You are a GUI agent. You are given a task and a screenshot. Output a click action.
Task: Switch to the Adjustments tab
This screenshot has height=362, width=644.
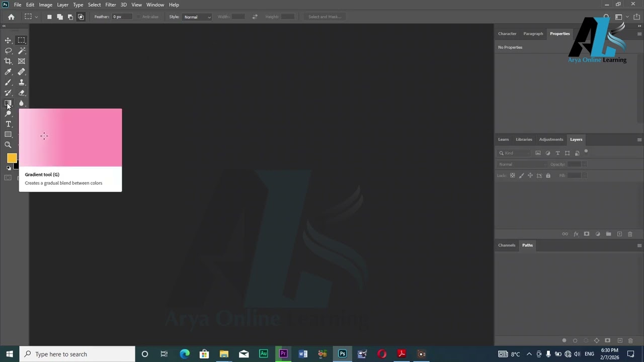pyautogui.click(x=551, y=139)
